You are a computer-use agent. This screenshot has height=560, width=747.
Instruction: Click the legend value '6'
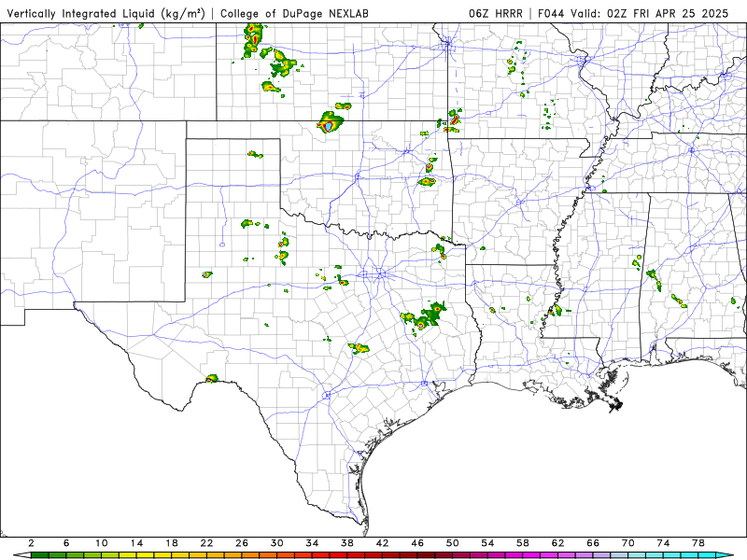[x=66, y=543]
